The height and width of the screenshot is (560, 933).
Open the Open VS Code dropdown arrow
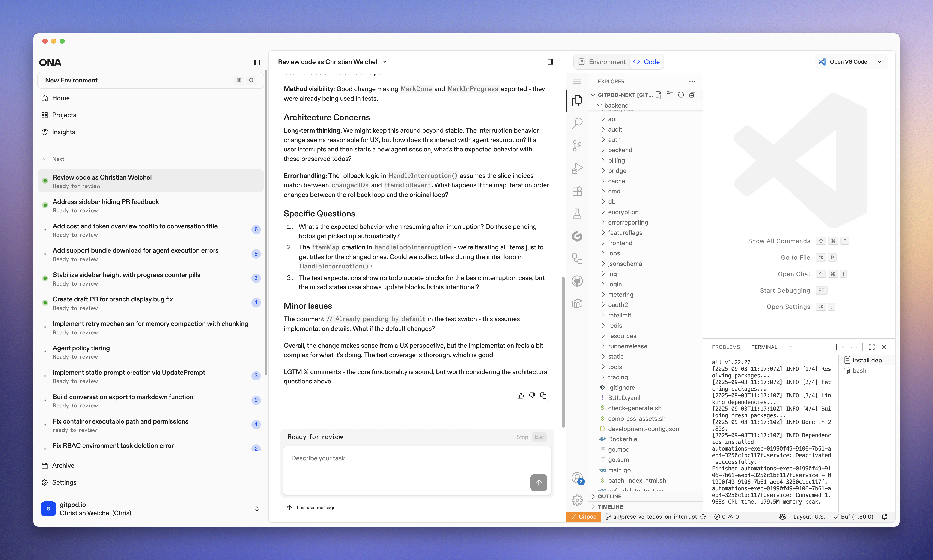coord(879,62)
